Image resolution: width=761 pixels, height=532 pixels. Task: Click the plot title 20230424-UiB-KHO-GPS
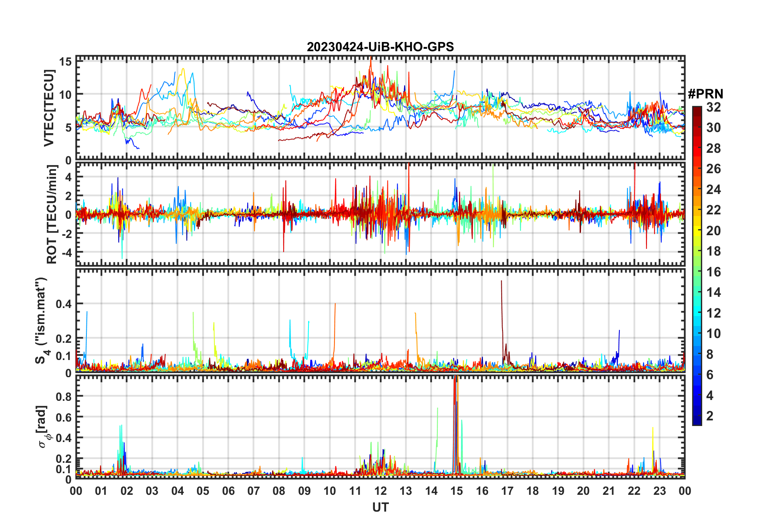380,47
